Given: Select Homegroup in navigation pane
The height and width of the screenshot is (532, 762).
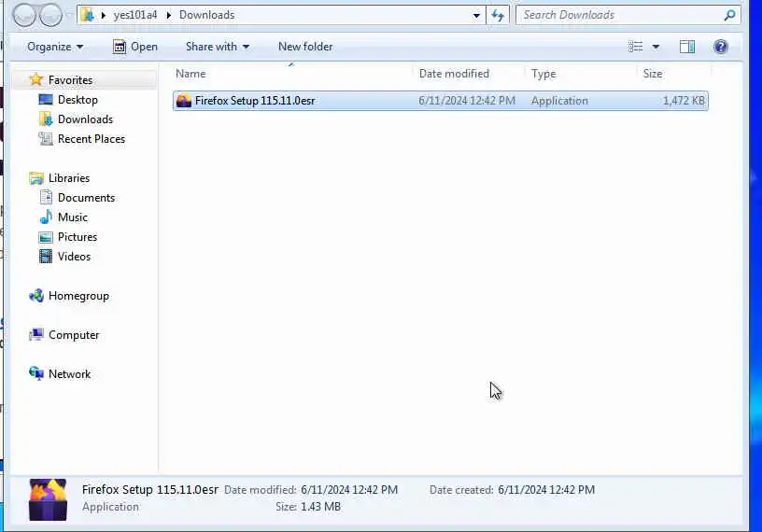Looking at the screenshot, I should [x=78, y=296].
